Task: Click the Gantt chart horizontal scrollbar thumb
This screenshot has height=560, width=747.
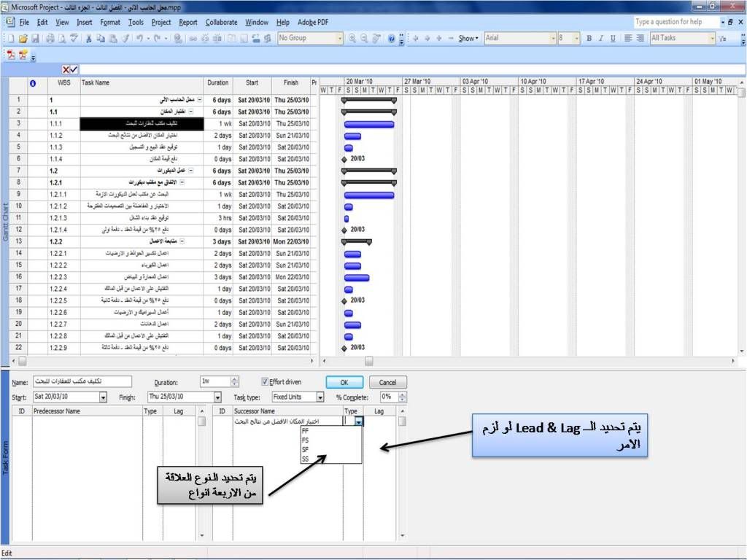Action: point(368,362)
